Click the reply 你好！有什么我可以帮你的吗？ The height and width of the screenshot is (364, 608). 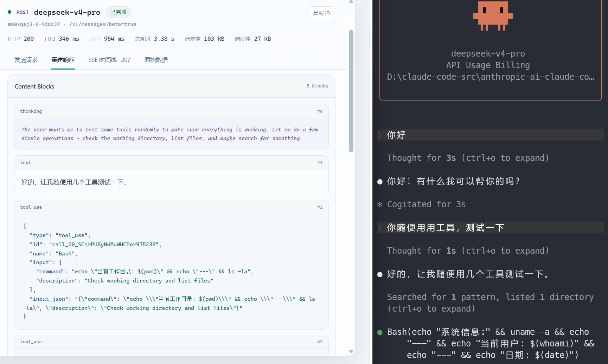[454, 181]
